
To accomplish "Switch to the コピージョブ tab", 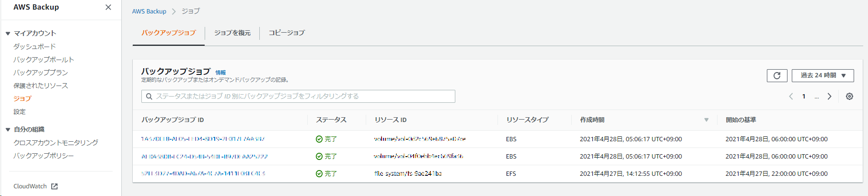I will tap(287, 33).
